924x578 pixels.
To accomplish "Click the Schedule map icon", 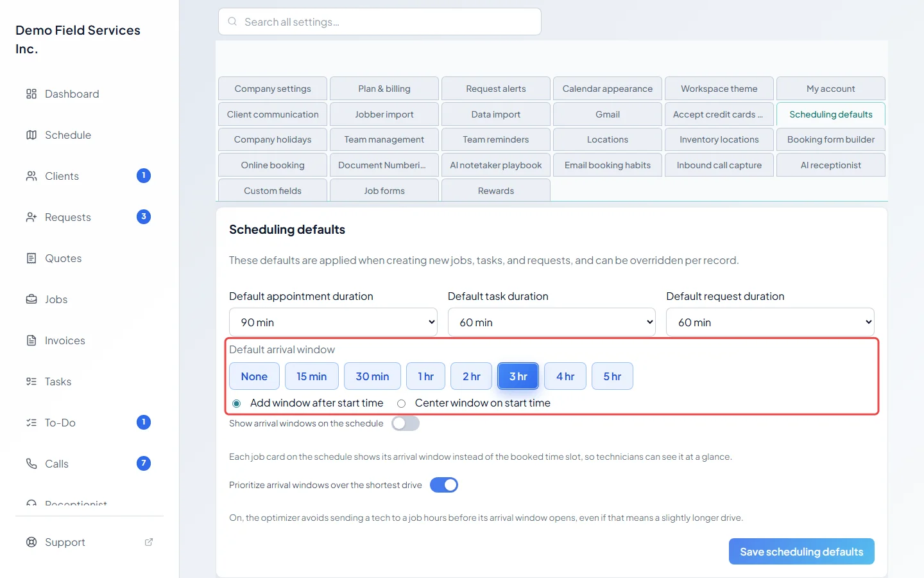I will 31,135.
